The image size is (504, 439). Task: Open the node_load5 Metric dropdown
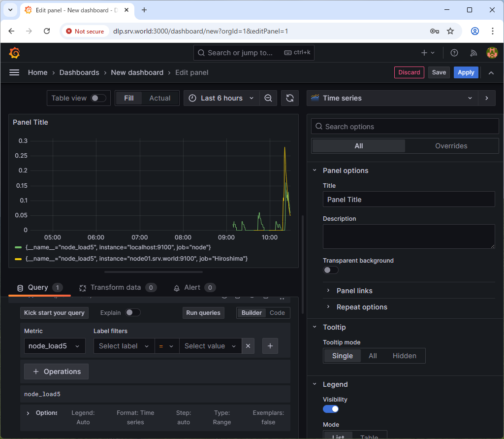click(55, 346)
